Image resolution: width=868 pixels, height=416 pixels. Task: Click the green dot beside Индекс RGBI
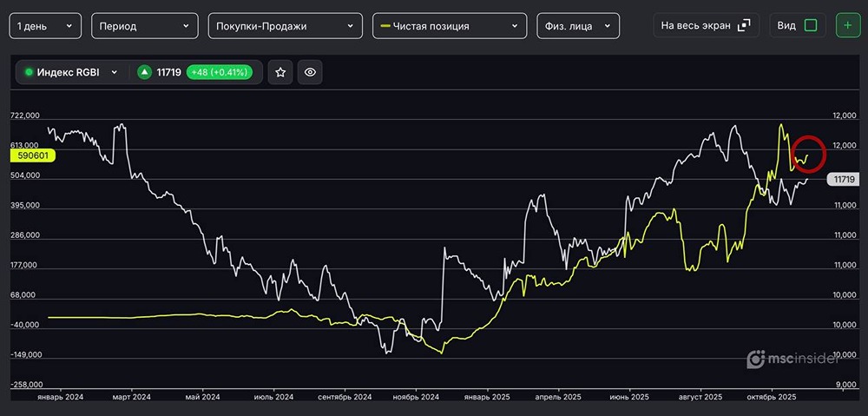[29, 73]
